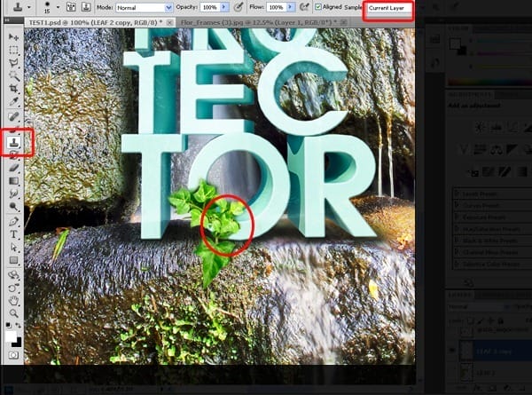The height and width of the screenshot is (395, 532).
Task: Select the Horizontal Type tool
Action: click(13, 234)
